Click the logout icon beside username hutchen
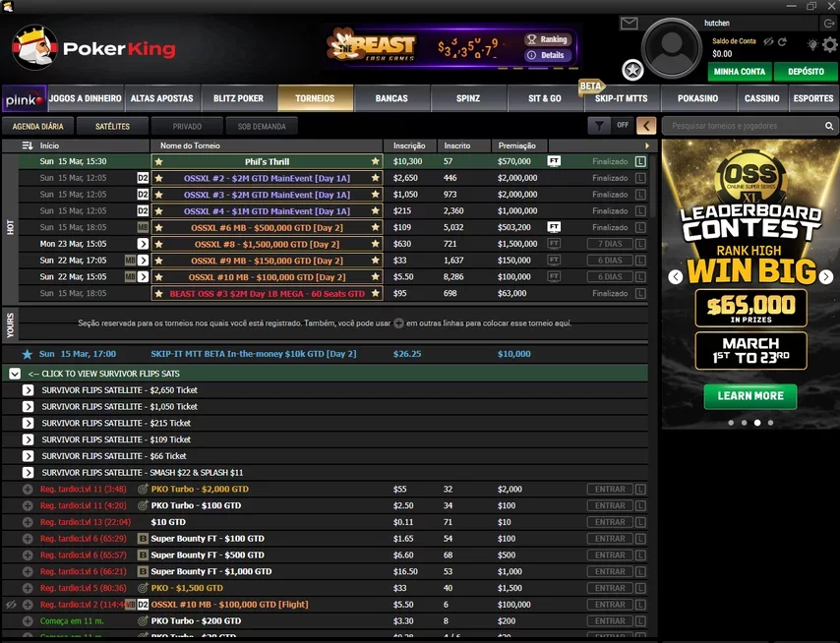 [828, 23]
